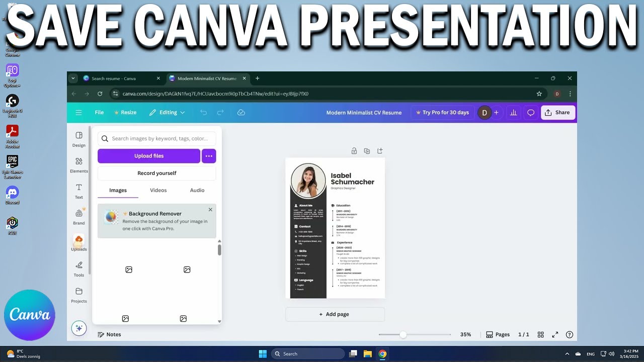
Task: Click the redo arrow
Action: click(220, 113)
